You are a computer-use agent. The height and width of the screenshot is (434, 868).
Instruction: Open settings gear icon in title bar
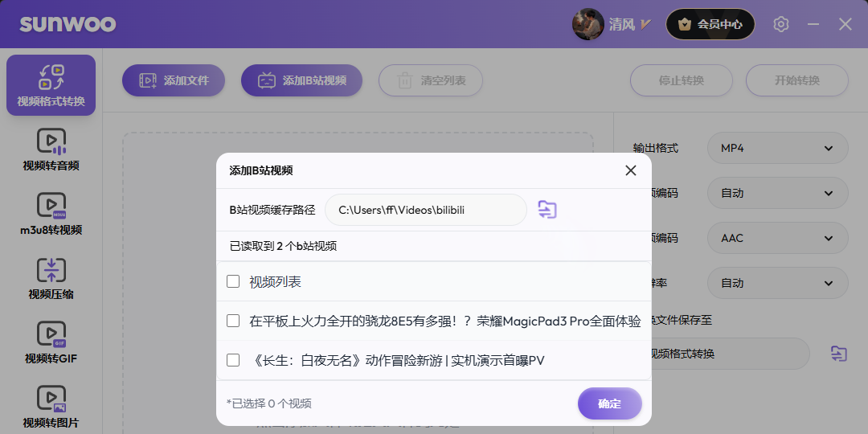tap(781, 24)
